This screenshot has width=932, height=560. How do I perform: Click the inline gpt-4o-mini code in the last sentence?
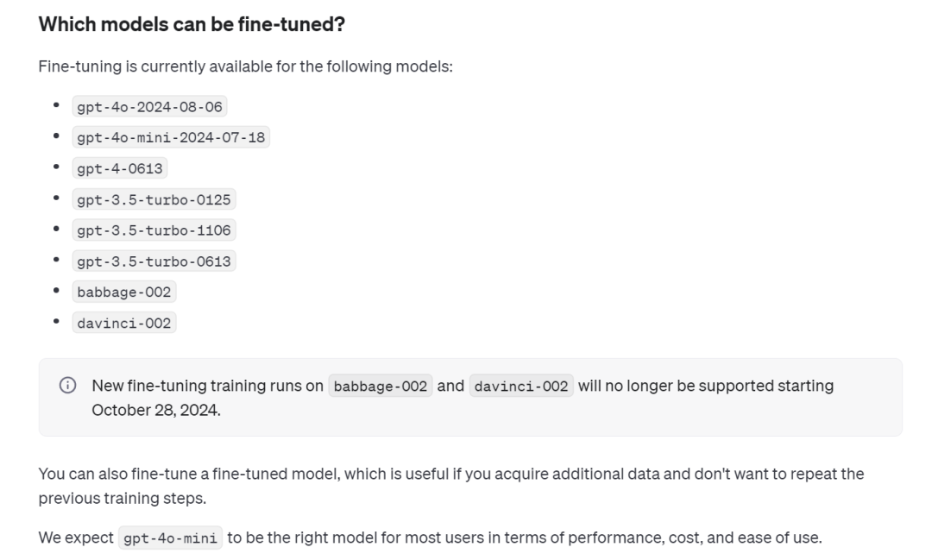pyautogui.click(x=170, y=538)
